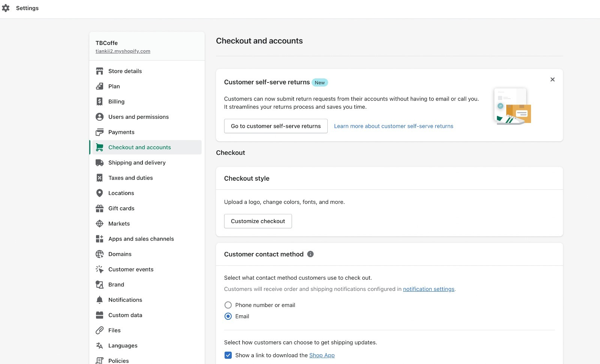Open Taxes and duties page
The width and height of the screenshot is (600, 364).
pos(130,178)
